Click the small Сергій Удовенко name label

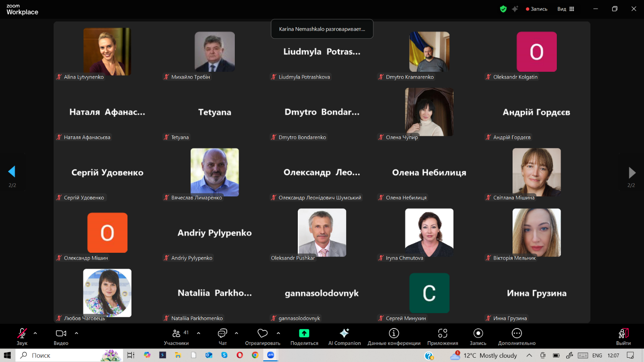tap(84, 198)
